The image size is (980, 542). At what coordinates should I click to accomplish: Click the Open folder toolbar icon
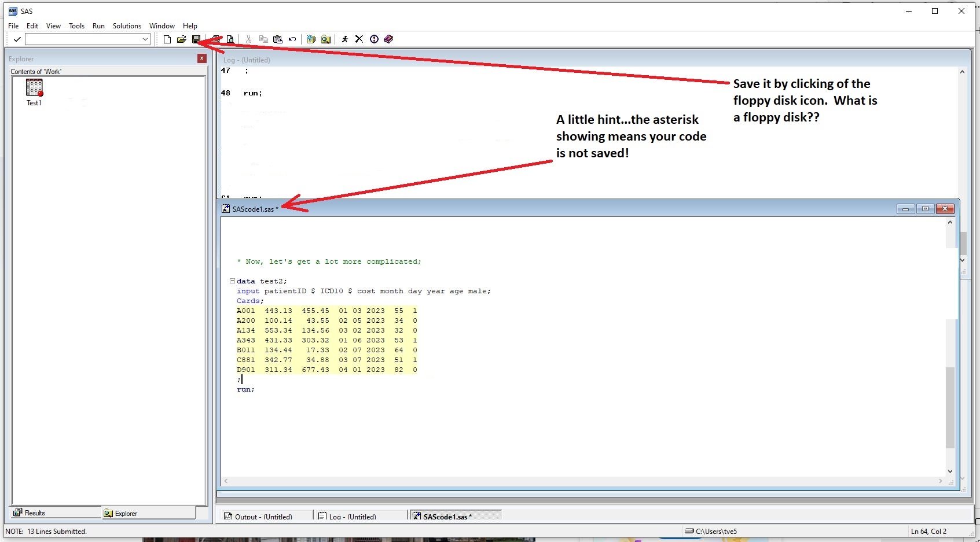click(181, 39)
